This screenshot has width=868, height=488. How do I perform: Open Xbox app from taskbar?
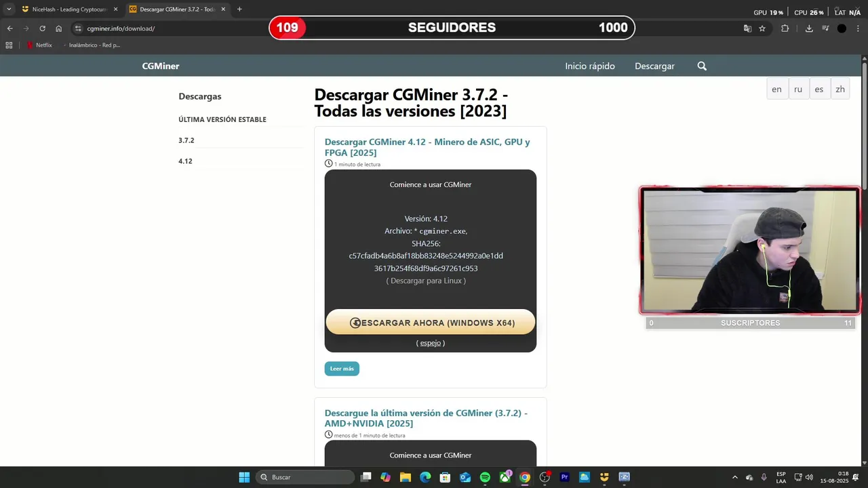[505, 477]
